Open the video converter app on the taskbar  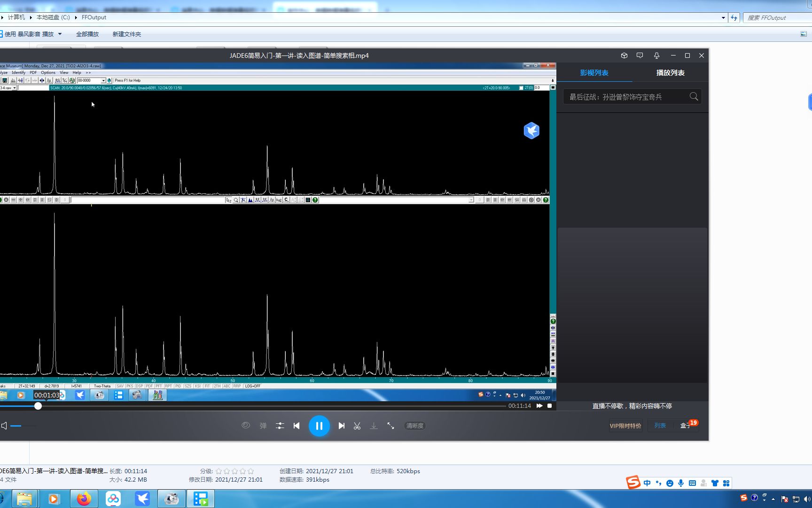pyautogui.click(x=201, y=499)
